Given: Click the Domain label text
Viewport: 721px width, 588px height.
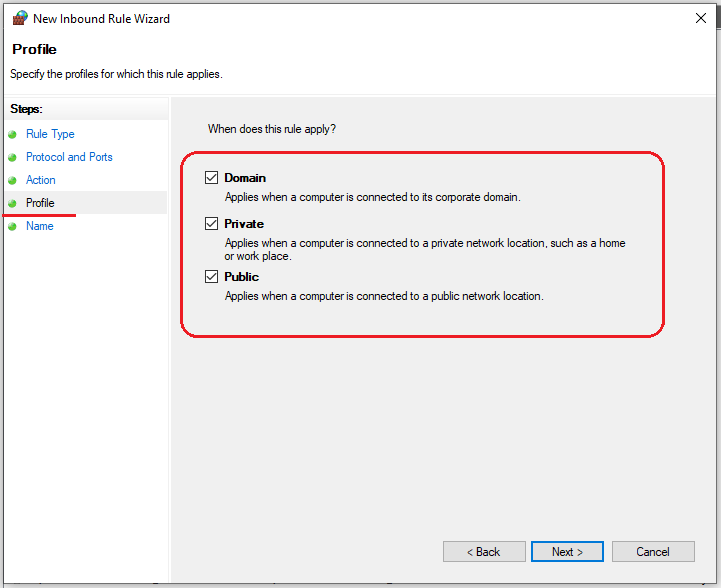Looking at the screenshot, I should tap(245, 178).
